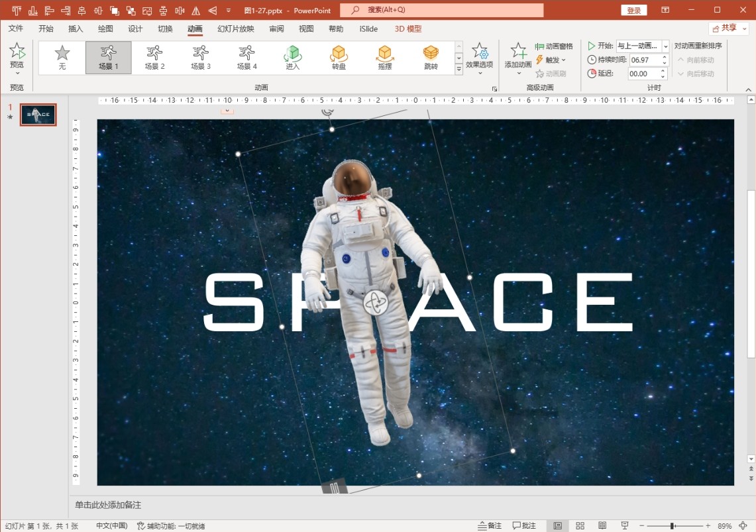Click the 添加动画 star icon

point(518,52)
